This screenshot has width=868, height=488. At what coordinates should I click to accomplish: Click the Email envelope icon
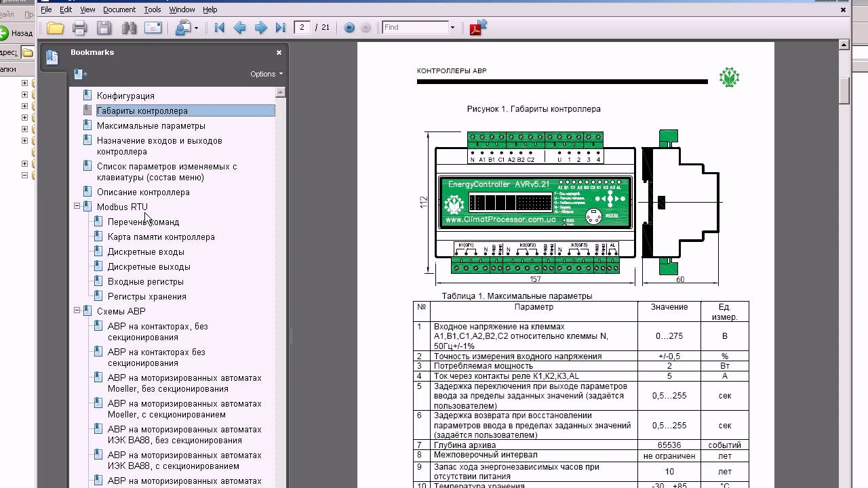[x=153, y=28]
